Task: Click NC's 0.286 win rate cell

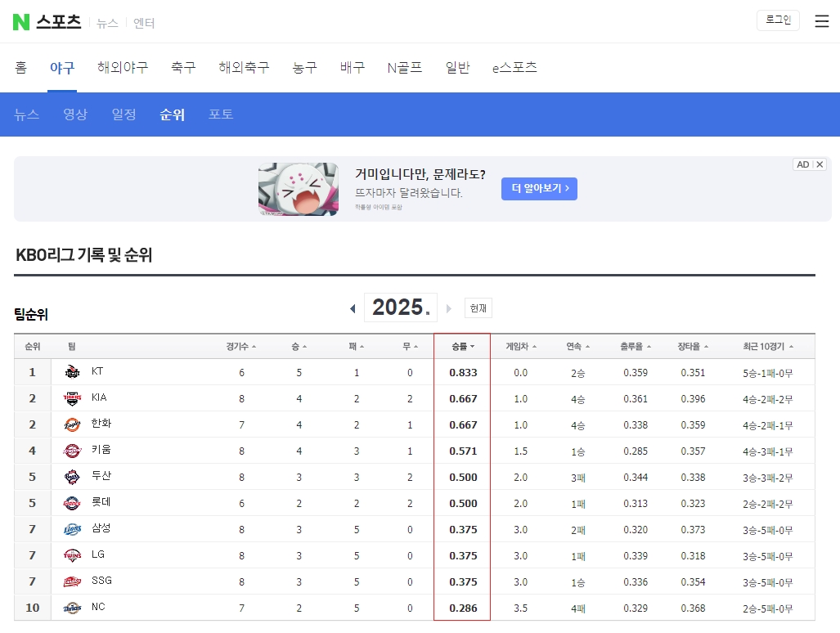Action: point(463,608)
